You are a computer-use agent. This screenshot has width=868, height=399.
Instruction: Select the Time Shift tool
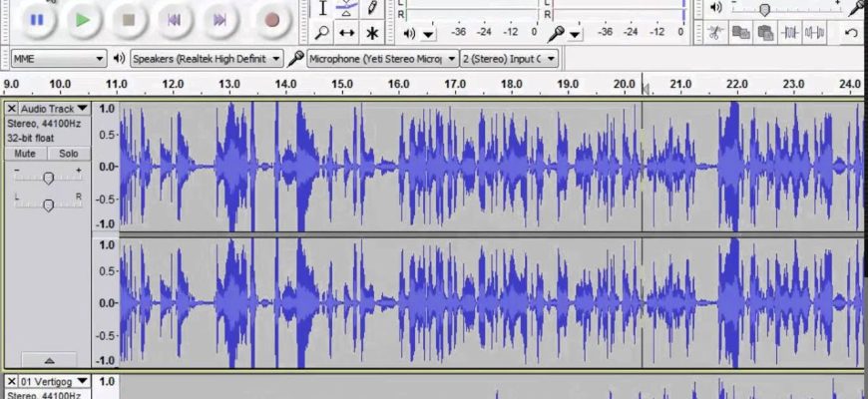click(347, 33)
